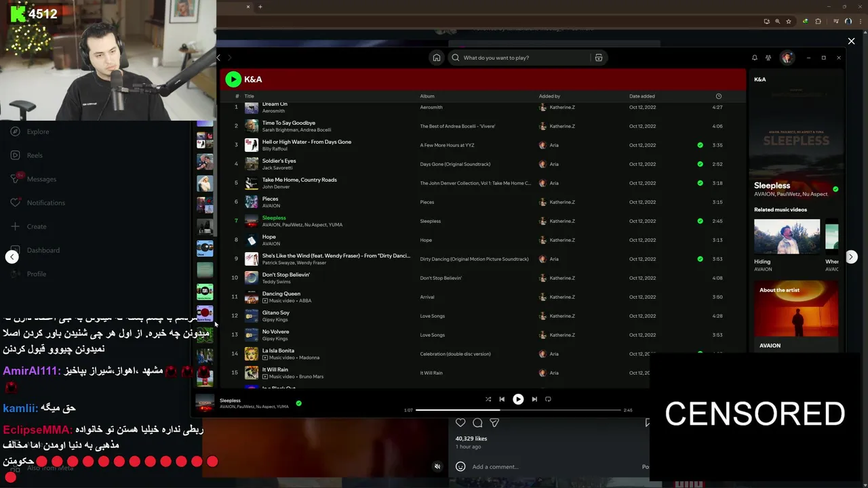Viewport: 868px width, 488px height.
Task: Open Instagram Reels in sidebar
Action: click(x=27, y=155)
